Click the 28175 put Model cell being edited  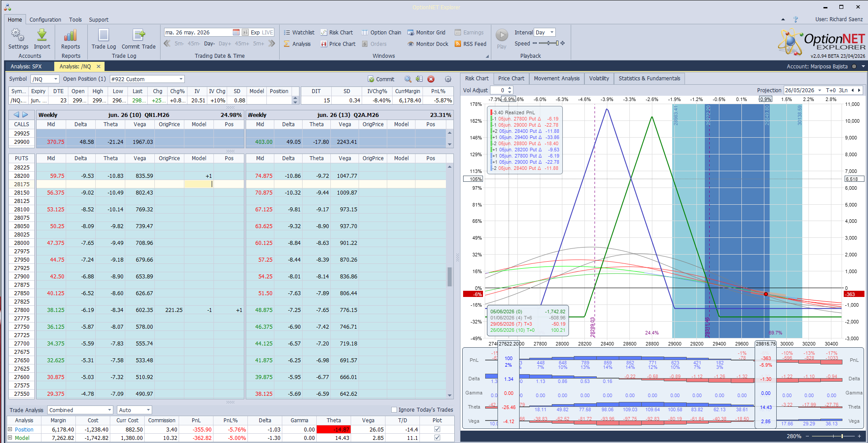tap(198, 184)
